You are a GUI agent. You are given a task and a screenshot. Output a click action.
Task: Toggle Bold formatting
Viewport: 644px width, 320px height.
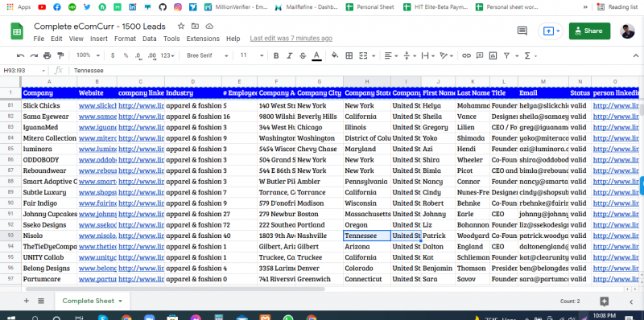276,55
